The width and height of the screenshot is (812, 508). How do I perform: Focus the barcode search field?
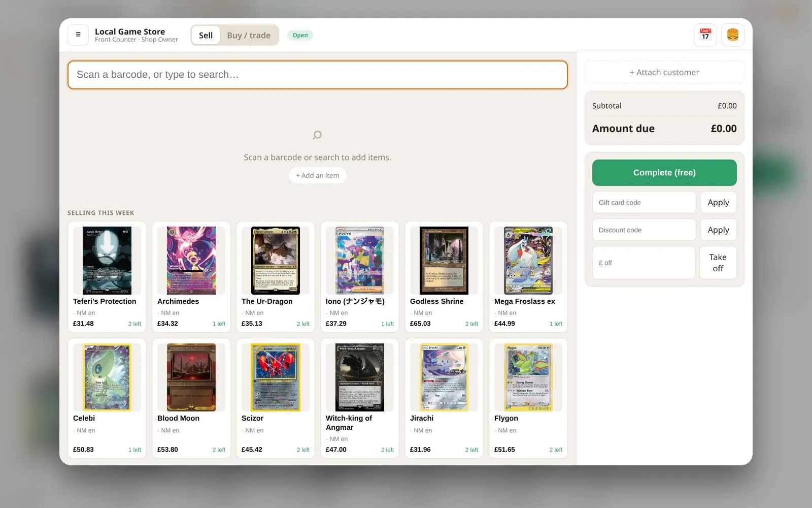318,75
